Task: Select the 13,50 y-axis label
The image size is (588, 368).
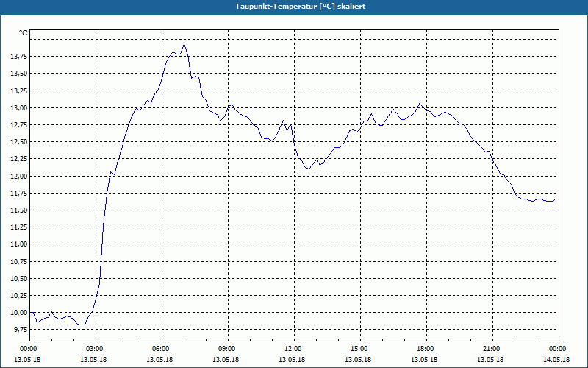Action: (20, 74)
